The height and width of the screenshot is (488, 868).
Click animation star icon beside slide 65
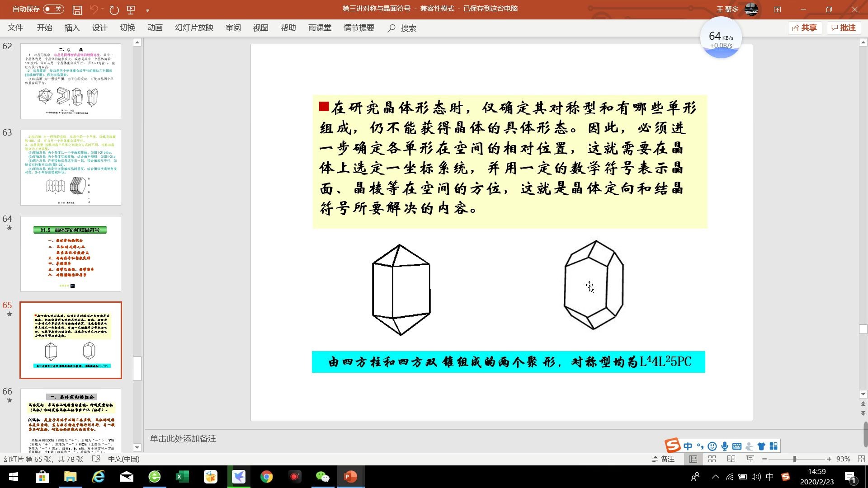(x=9, y=314)
